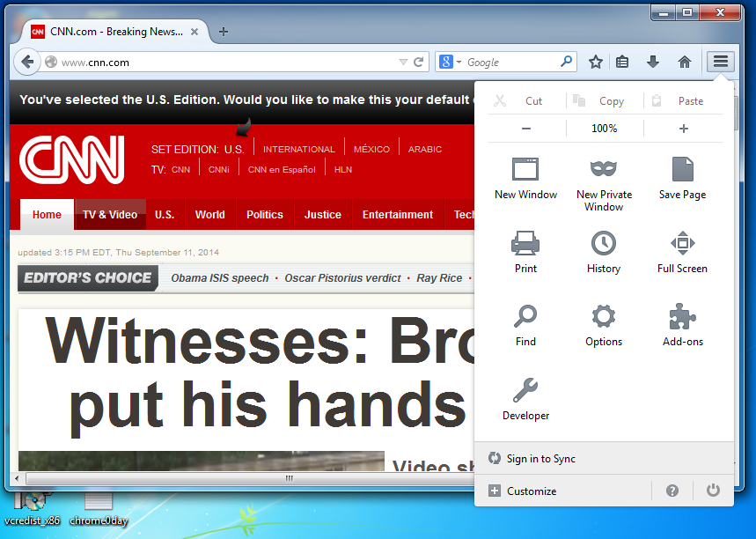This screenshot has height=539, width=756.
Task: Close the CNN.com tab
Action: point(195,32)
